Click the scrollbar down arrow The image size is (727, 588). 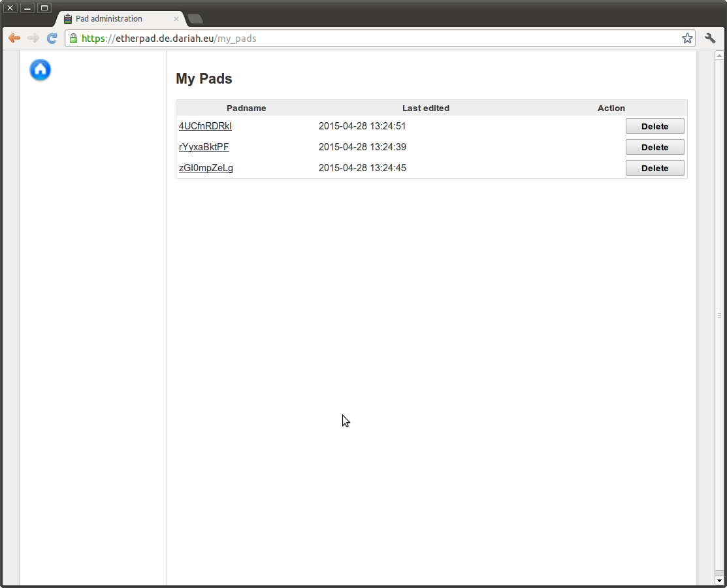pyautogui.click(x=719, y=580)
